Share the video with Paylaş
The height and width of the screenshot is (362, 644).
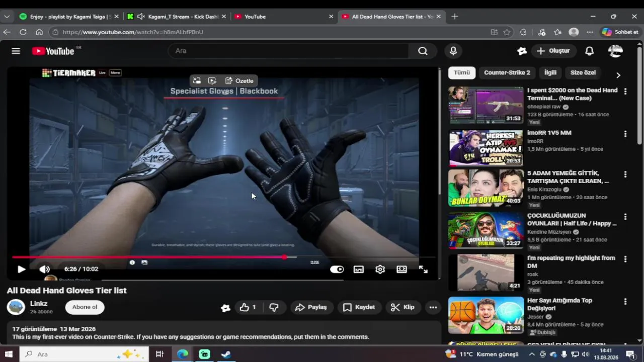[x=311, y=307]
